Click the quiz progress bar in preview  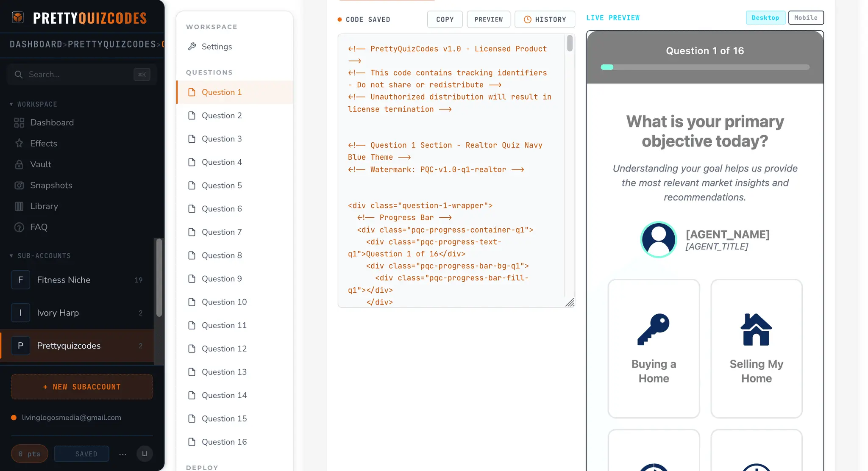coord(705,67)
